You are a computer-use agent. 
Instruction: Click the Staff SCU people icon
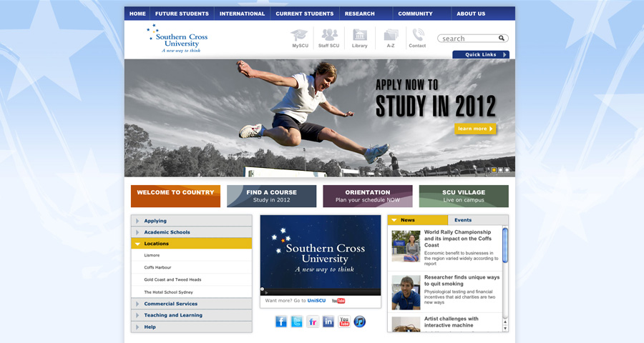[329, 35]
